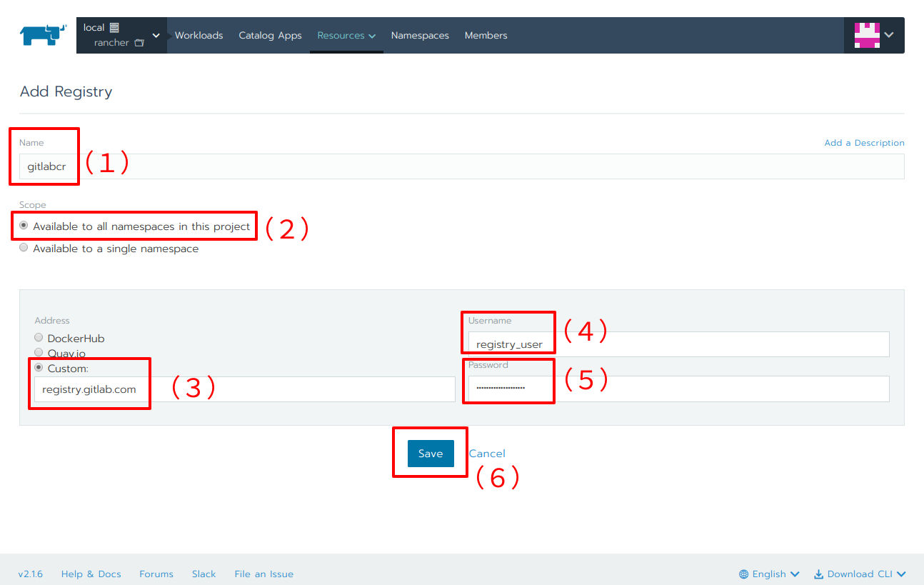This screenshot has width=924, height=585.
Task: Open the English language dropdown
Action: click(770, 574)
